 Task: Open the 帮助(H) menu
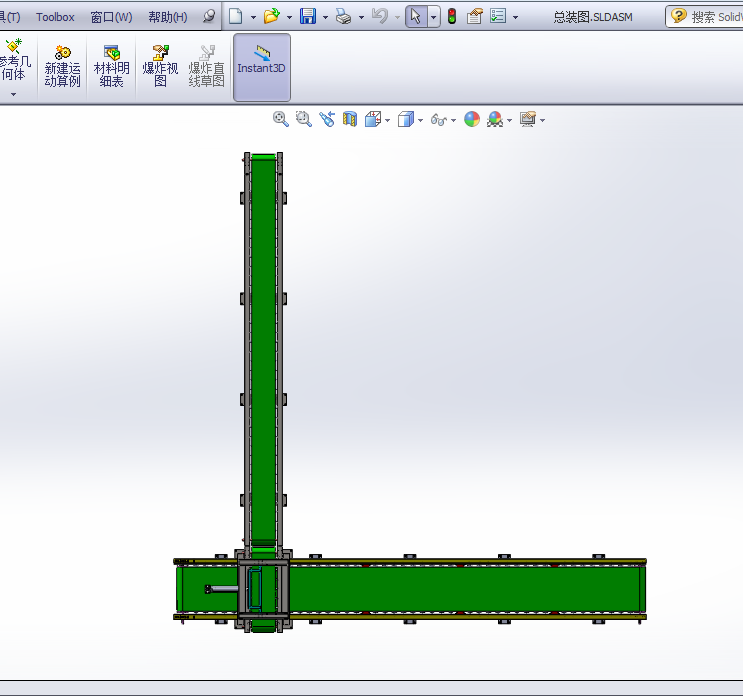pyautogui.click(x=167, y=18)
